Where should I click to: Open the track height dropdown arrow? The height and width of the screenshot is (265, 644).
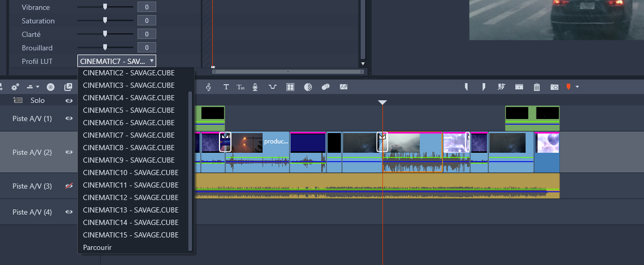pos(38,87)
